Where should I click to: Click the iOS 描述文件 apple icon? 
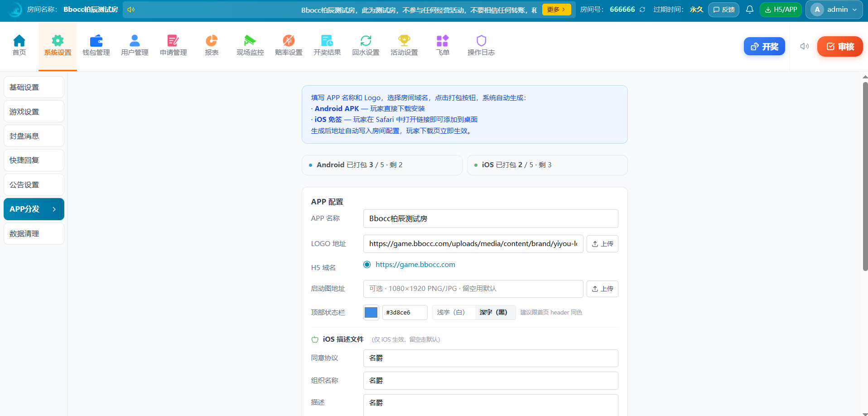(x=315, y=339)
